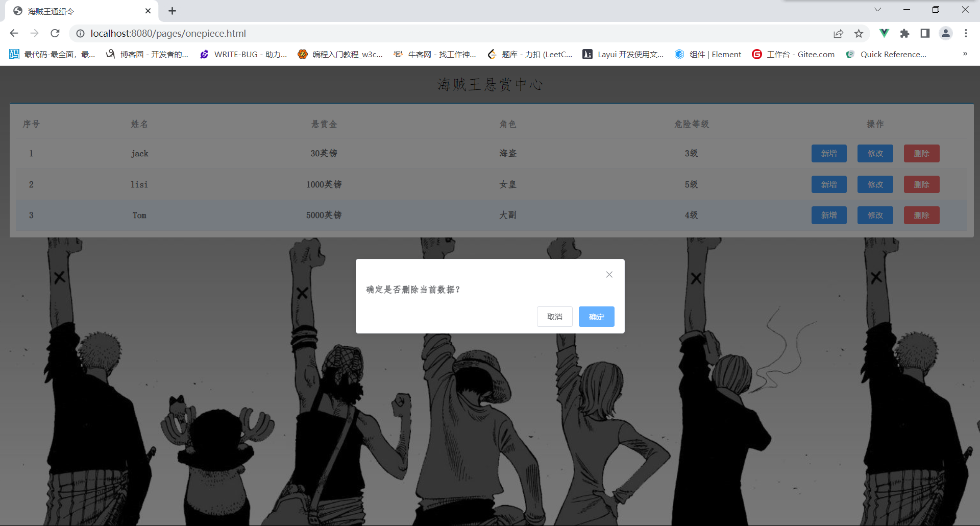Open Layui 开发使用文档 bookmark
980x526 pixels.
[623, 54]
